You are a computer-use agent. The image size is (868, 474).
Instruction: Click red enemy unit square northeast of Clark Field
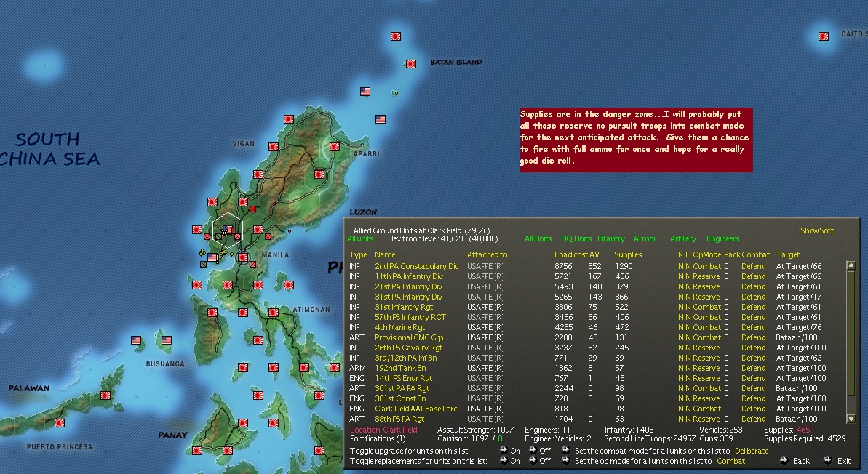point(253,209)
